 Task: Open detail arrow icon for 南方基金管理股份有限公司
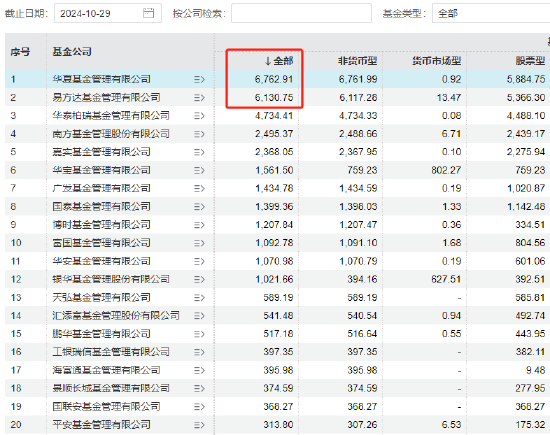199,134
